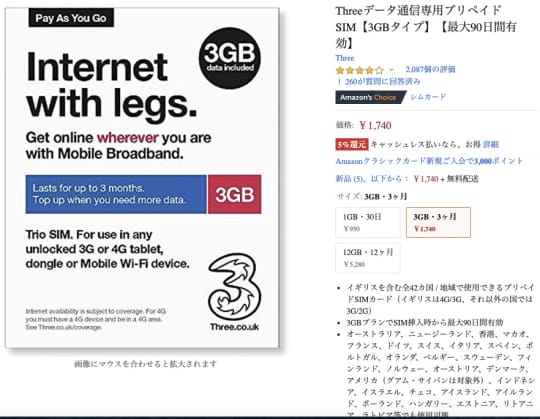Click the star rating icons
This screenshot has height=419, width=540.
coord(360,71)
